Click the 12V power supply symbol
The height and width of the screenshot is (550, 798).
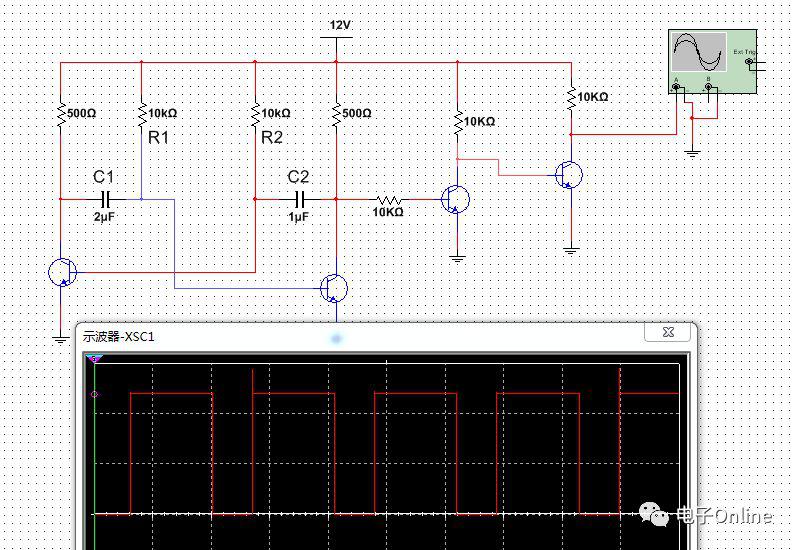337,38
